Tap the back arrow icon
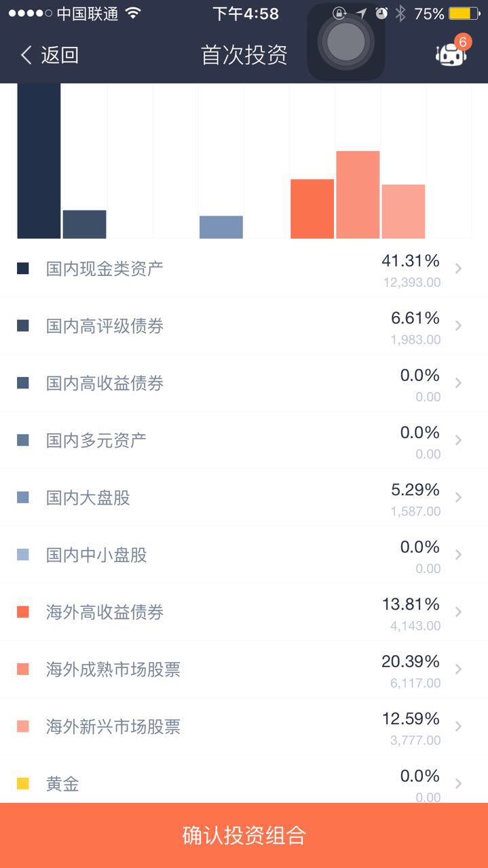Image resolution: width=488 pixels, height=868 pixels. pyautogui.click(x=26, y=55)
